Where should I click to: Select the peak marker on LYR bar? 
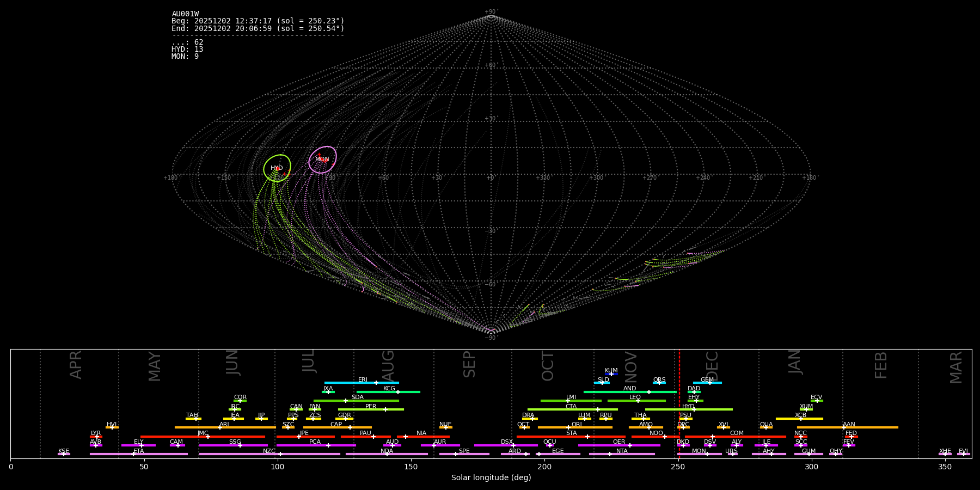(x=97, y=437)
